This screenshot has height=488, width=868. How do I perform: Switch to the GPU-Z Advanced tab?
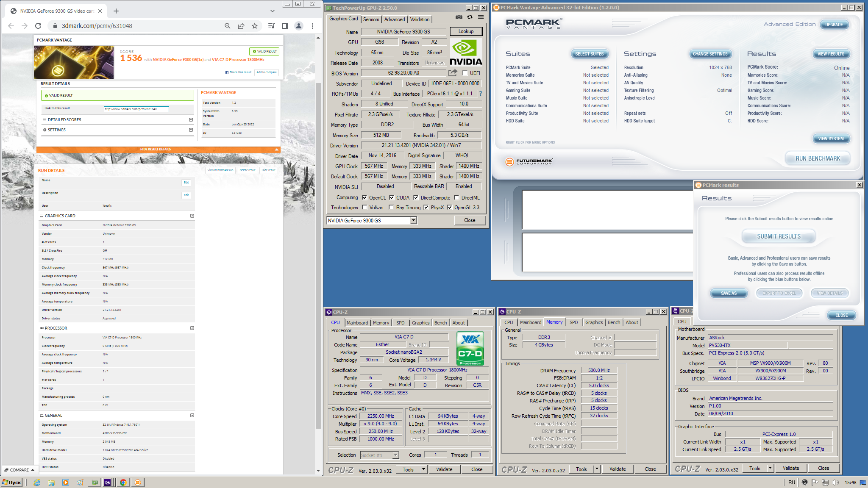395,19
